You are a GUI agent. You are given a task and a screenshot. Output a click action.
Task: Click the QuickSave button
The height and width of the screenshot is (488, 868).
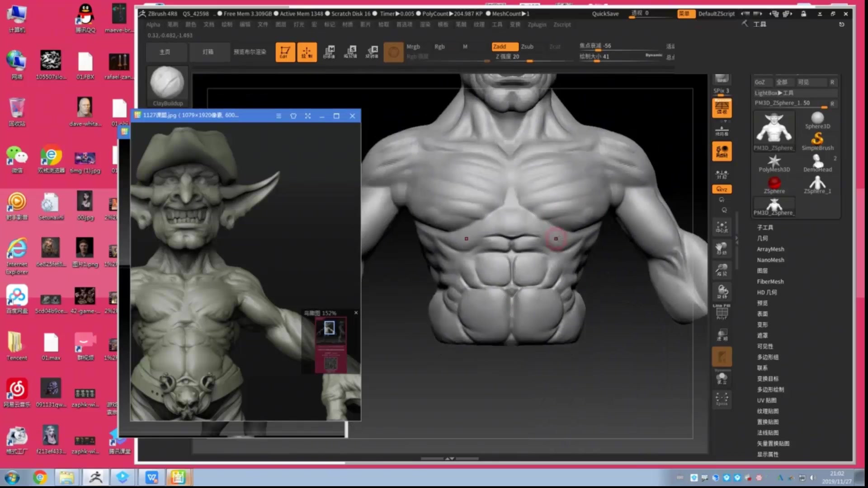(x=605, y=13)
